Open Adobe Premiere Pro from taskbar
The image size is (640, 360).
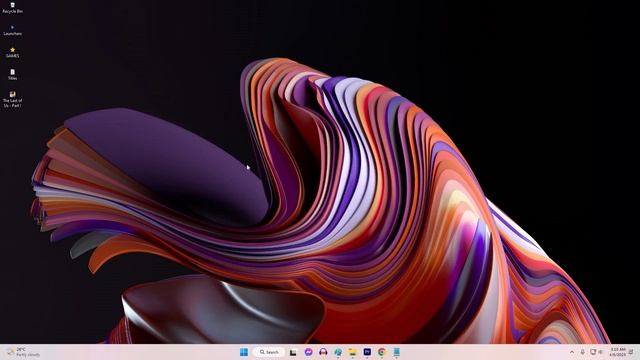(367, 352)
